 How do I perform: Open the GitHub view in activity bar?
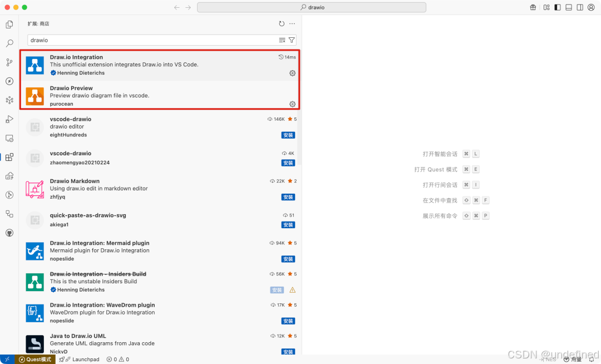click(x=9, y=233)
